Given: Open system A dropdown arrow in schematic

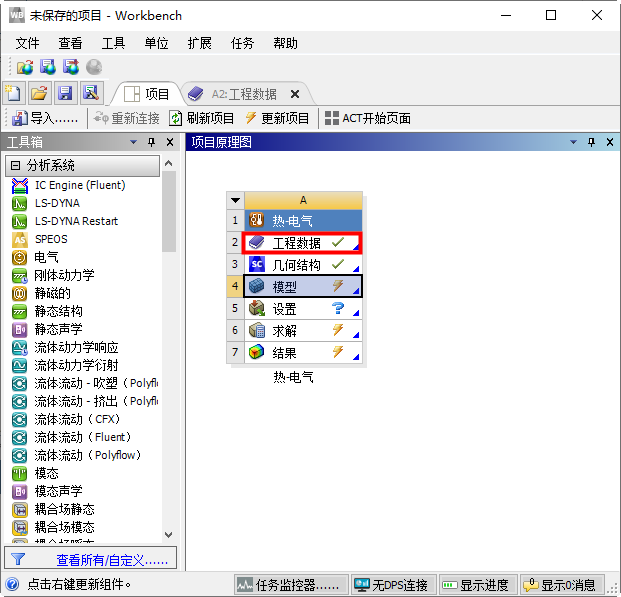Looking at the screenshot, I should 235,200.
